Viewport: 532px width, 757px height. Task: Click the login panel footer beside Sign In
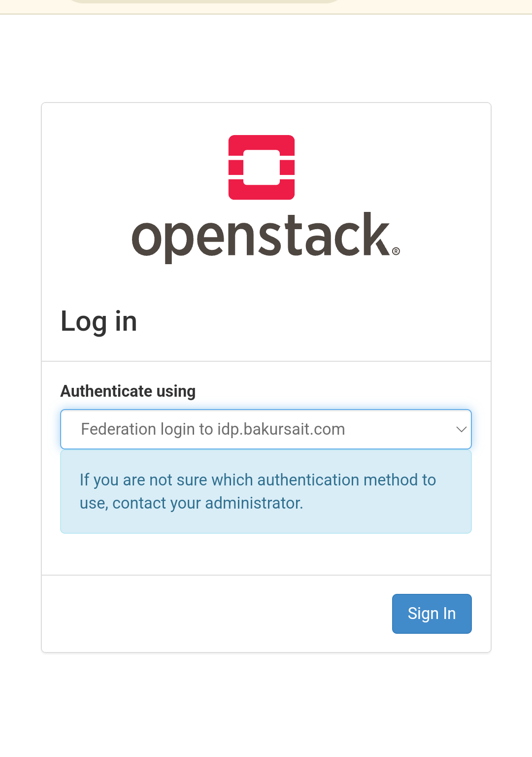tap(217, 614)
